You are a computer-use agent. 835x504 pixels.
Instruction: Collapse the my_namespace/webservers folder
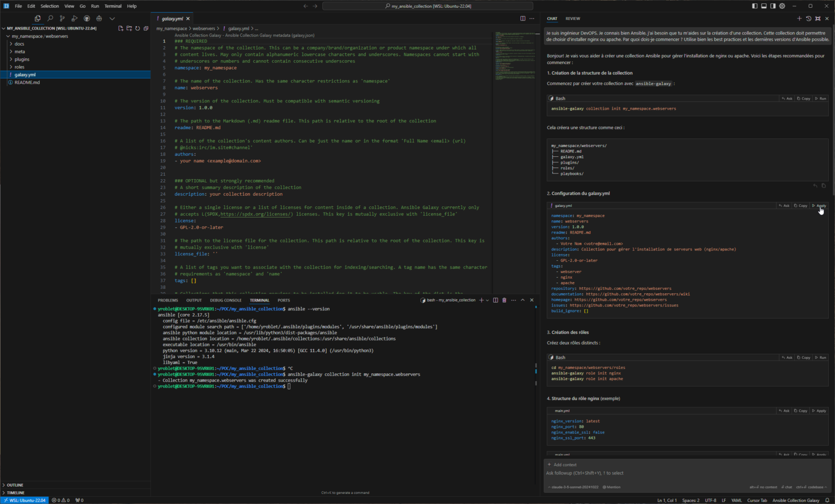[x=40, y=36]
